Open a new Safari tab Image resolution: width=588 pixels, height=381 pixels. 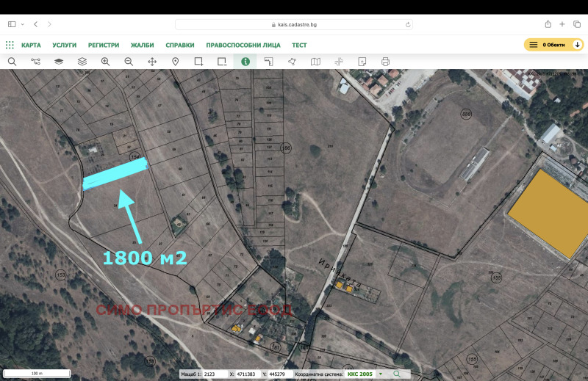(562, 24)
